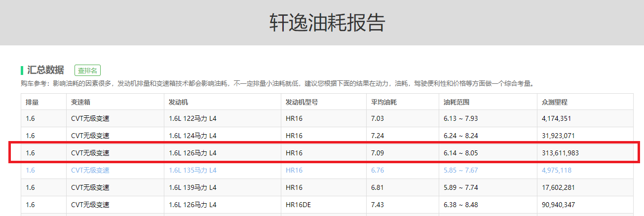This screenshot has height=216, width=644.
Task: Select the 油耗范围 column header
Action: [x=456, y=102]
